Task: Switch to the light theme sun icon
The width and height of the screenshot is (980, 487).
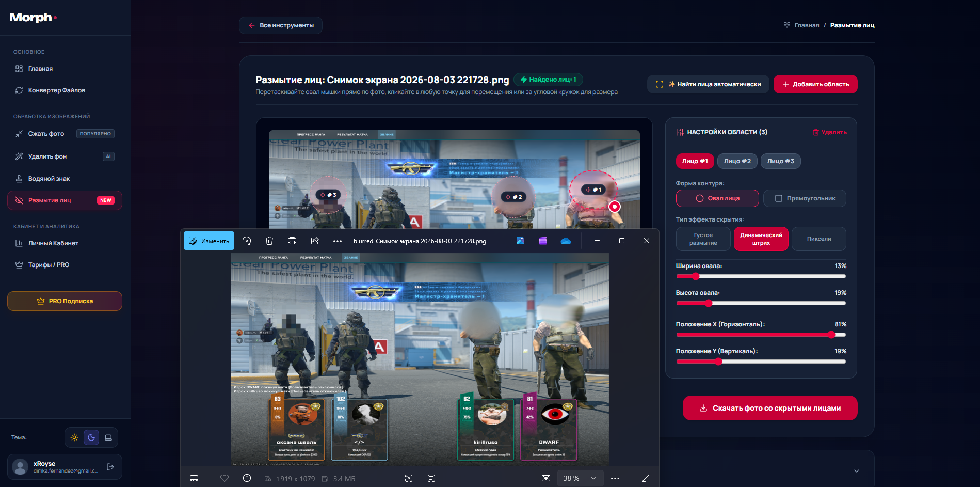Action: pos(74,437)
